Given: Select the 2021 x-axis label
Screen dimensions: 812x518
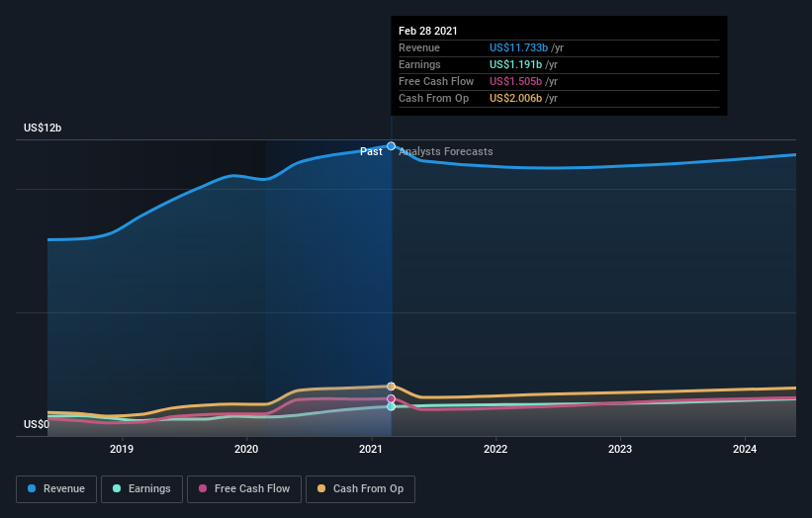Looking at the screenshot, I should [371, 449].
